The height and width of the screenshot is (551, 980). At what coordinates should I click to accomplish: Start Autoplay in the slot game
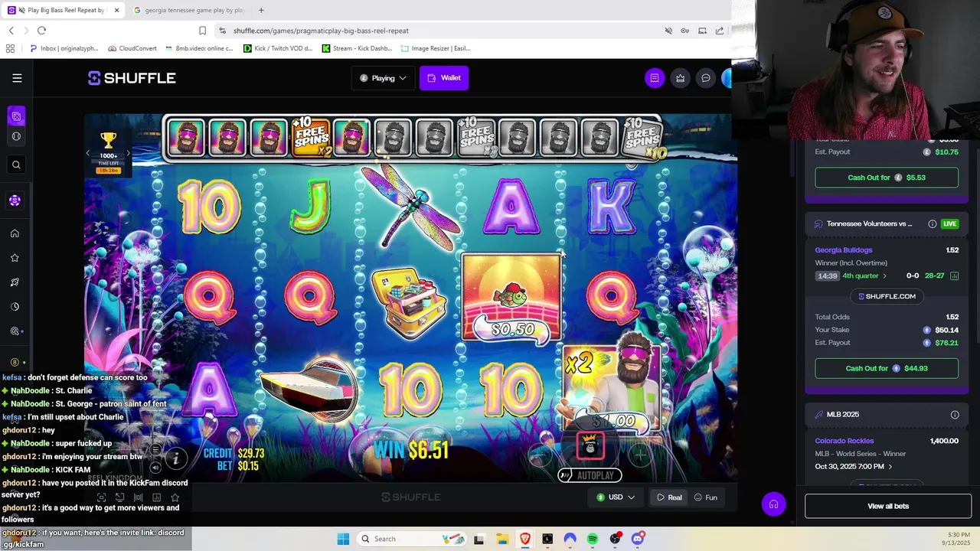[x=590, y=475]
